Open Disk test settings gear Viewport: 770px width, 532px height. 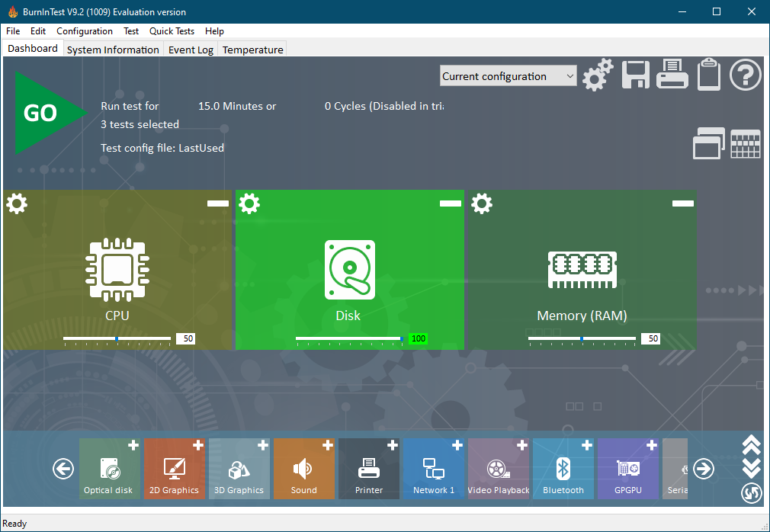tap(249, 204)
